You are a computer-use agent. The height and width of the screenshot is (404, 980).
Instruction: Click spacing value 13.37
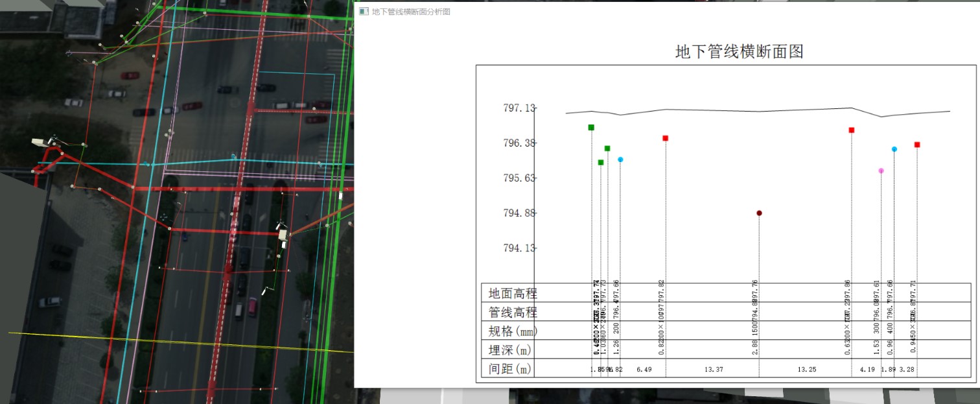pos(714,370)
